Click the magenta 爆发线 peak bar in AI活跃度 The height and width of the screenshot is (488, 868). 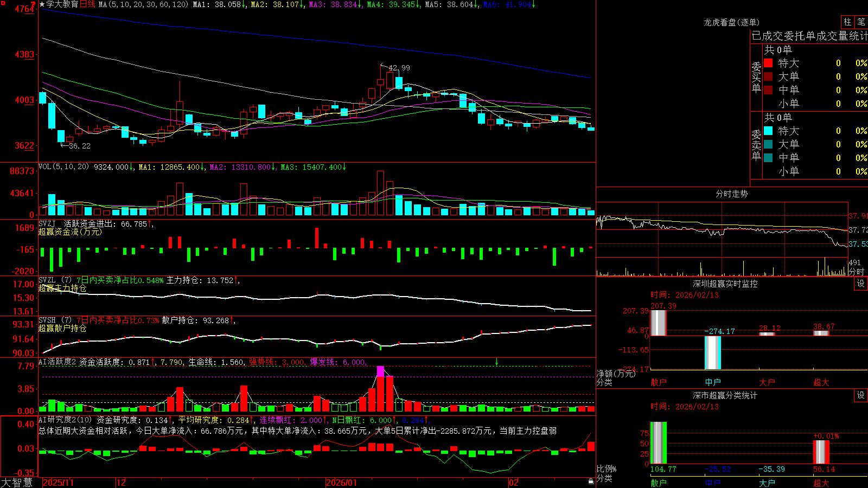tap(380, 372)
